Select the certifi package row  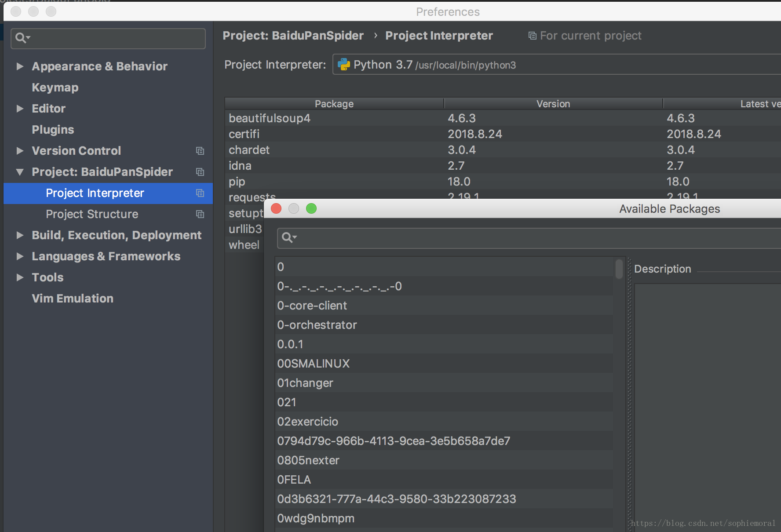pos(503,134)
